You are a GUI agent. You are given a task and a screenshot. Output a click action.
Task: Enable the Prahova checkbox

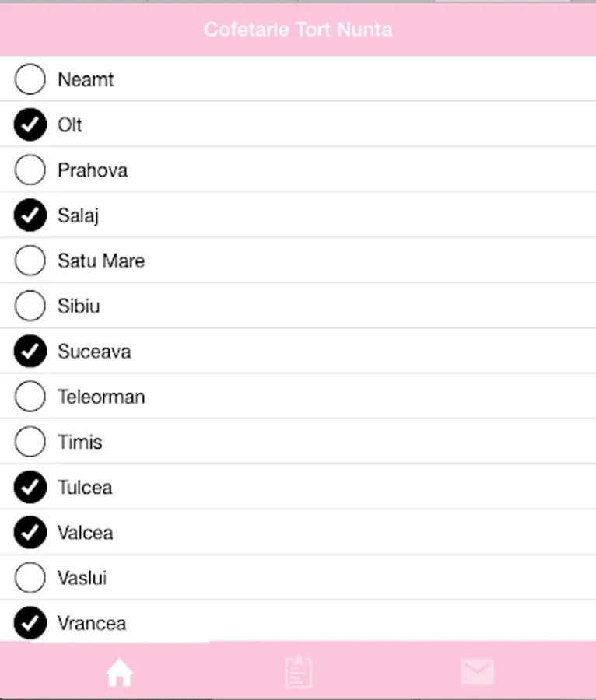(x=30, y=170)
